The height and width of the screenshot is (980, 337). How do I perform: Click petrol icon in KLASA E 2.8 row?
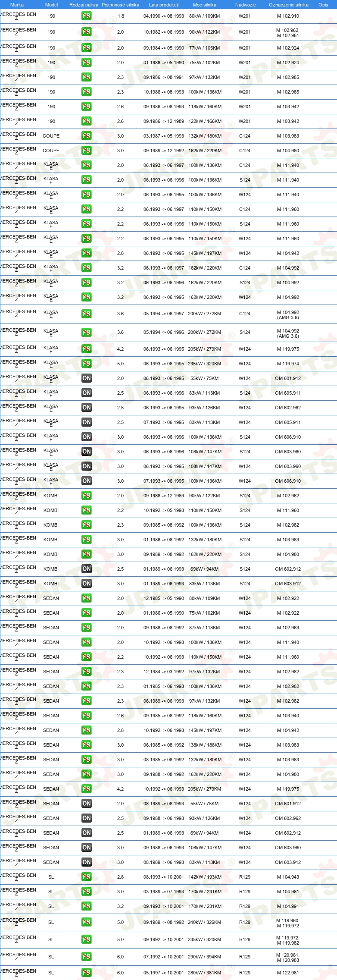86,253
